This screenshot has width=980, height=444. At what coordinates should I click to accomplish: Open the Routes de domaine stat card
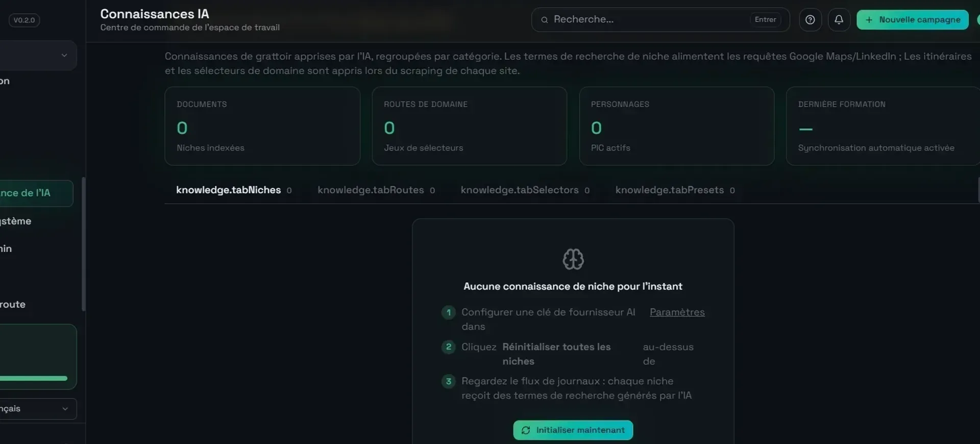pyautogui.click(x=470, y=126)
